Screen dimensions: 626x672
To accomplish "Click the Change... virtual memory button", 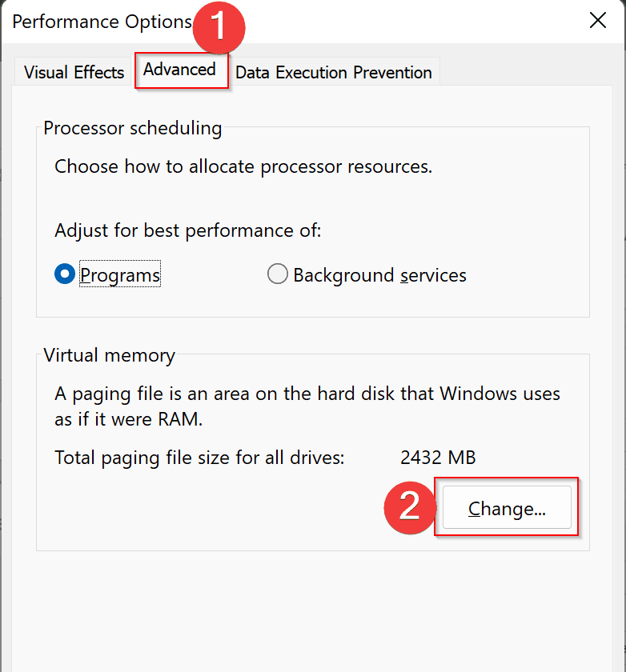I will [x=507, y=509].
